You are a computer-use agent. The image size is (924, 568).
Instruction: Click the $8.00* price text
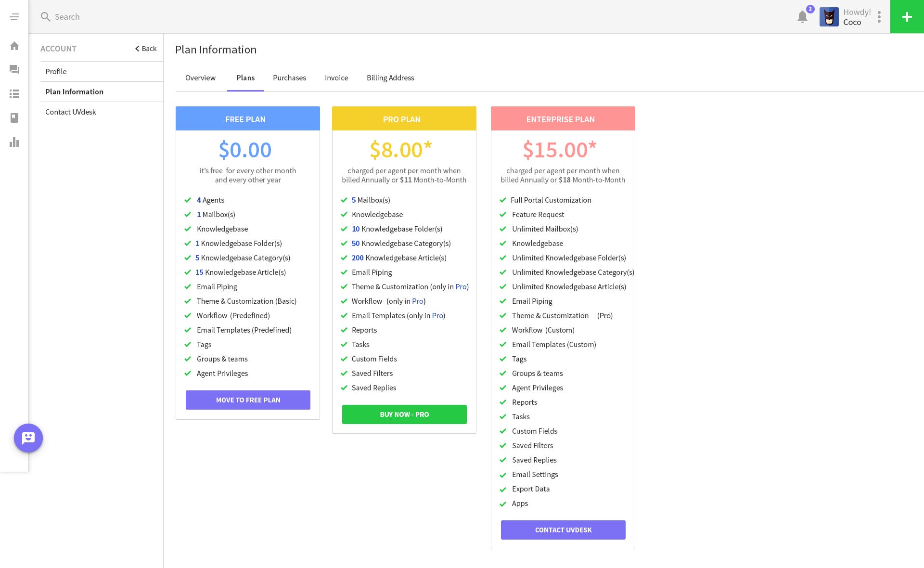(x=401, y=150)
